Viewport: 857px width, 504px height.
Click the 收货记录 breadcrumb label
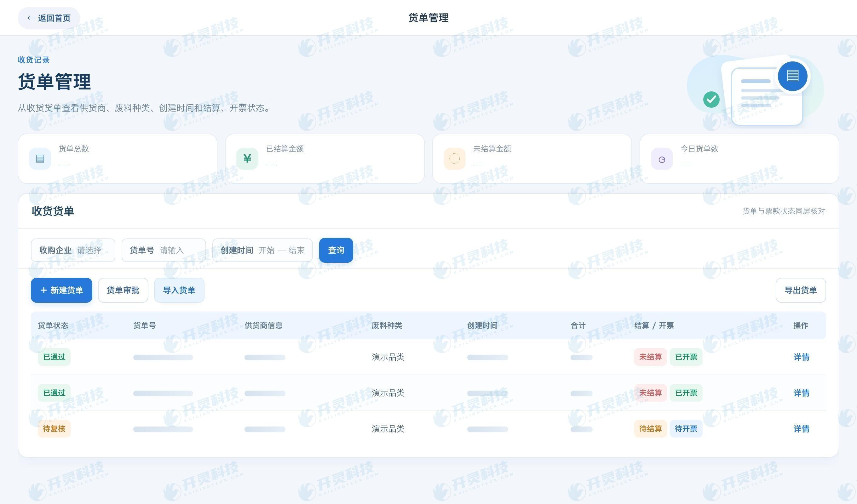(x=34, y=60)
